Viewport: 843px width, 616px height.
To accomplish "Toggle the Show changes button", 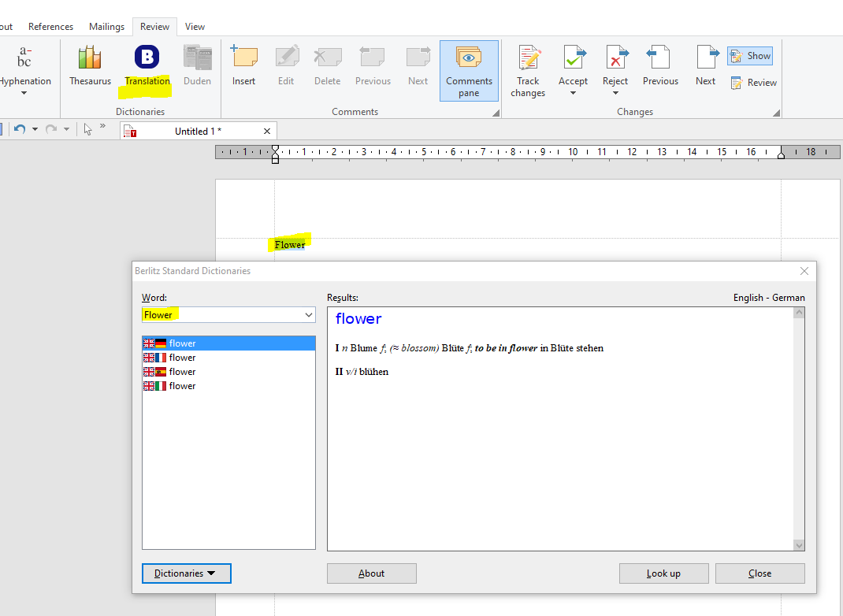I will [x=749, y=56].
